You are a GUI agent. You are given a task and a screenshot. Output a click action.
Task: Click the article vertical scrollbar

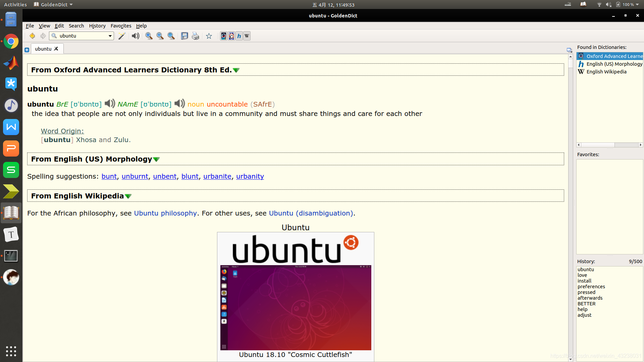(x=571, y=208)
